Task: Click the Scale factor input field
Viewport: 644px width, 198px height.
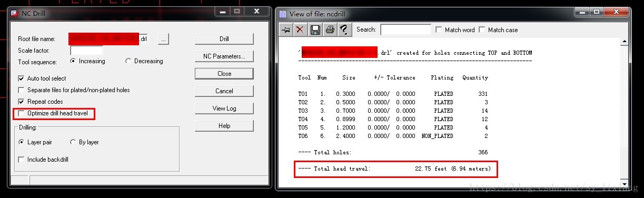Action: pos(86,51)
